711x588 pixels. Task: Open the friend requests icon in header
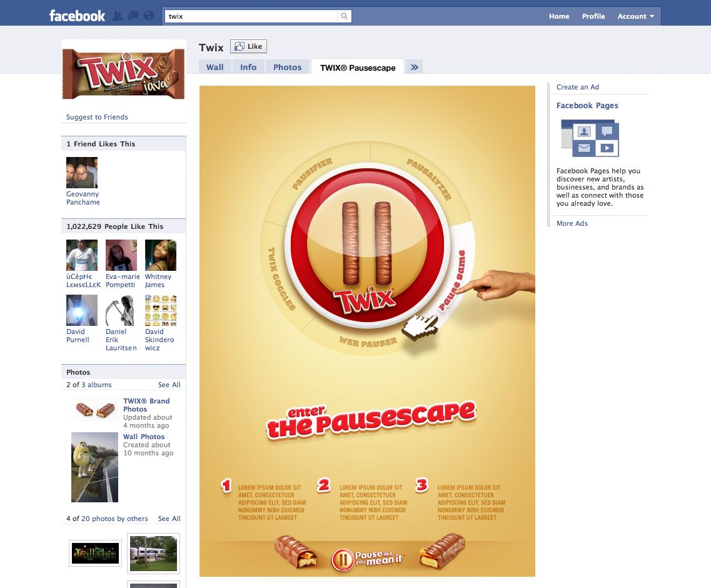click(x=118, y=16)
